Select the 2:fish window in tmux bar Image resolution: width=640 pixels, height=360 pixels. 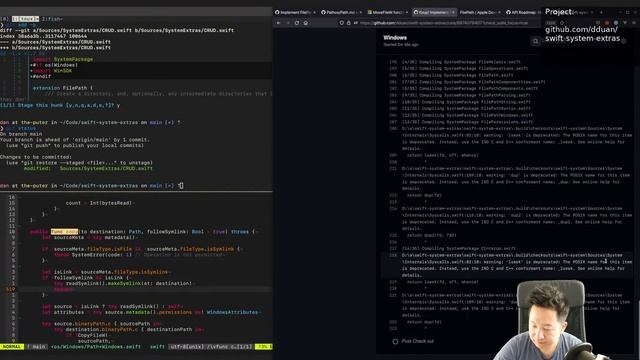tap(52, 19)
